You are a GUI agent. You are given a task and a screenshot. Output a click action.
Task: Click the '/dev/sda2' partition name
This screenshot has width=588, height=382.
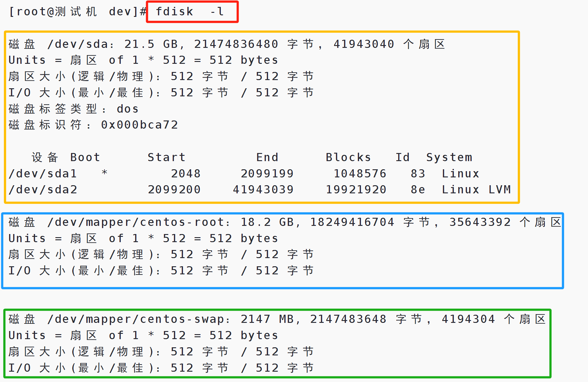(43, 190)
